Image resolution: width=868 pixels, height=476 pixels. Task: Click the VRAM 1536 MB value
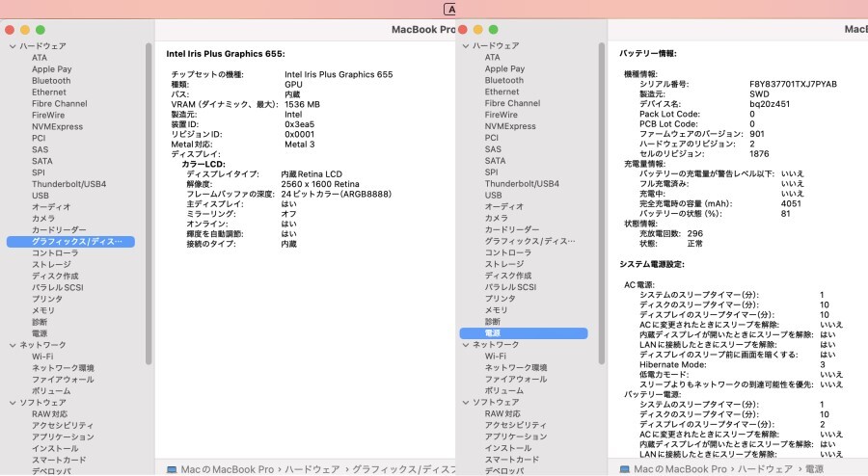[302, 104]
